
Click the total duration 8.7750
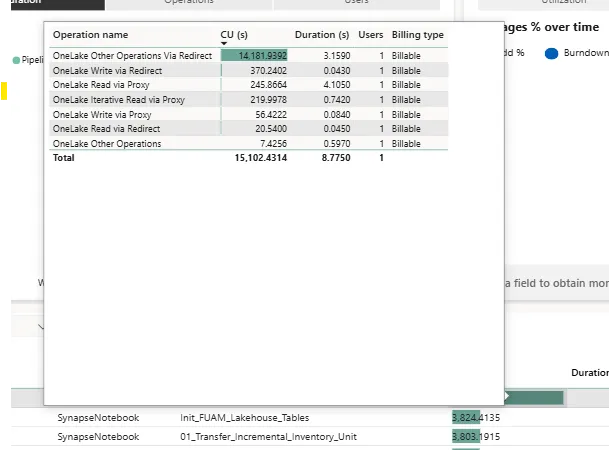[336, 158]
